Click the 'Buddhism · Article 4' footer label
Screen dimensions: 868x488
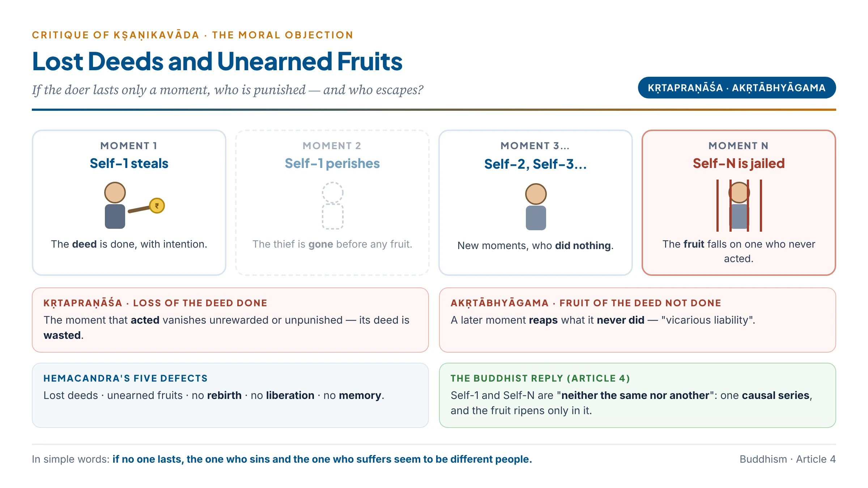(x=788, y=459)
